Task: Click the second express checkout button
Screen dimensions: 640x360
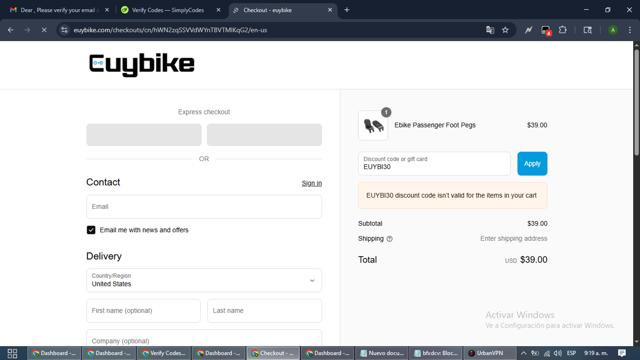Action: 264,135
